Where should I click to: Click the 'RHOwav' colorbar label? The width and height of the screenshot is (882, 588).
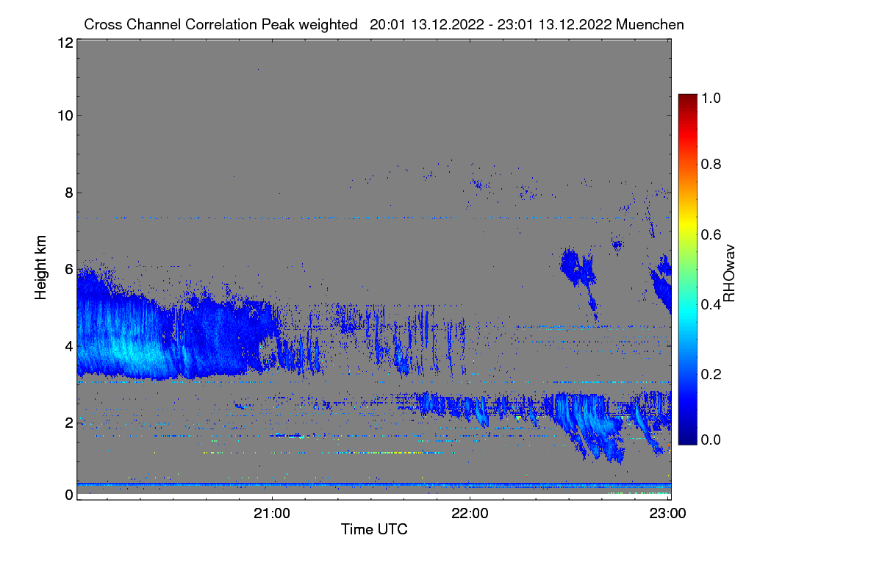[728, 273]
